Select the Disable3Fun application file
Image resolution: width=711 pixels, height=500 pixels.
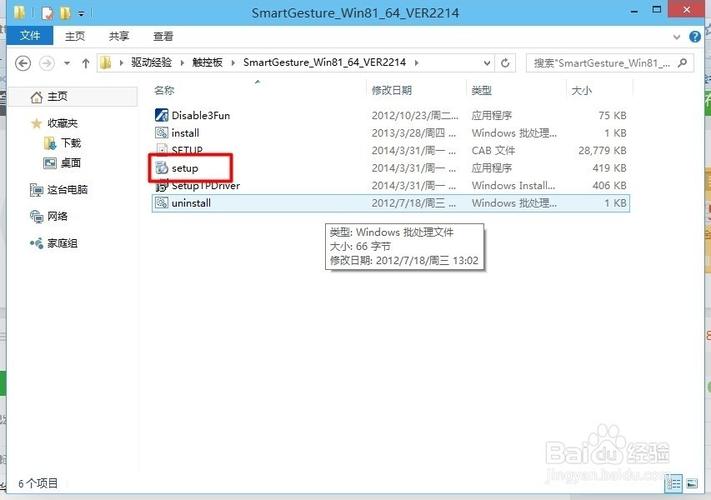(390, 116)
